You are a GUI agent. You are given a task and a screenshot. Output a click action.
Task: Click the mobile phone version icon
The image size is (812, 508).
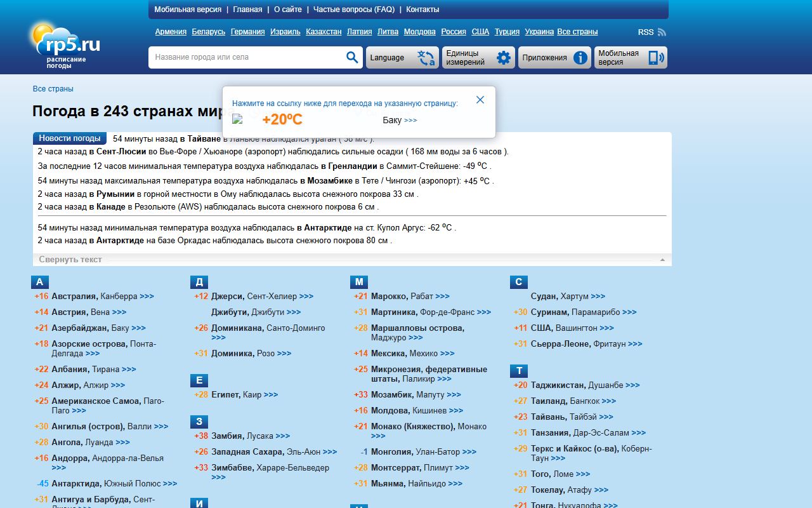(x=656, y=58)
